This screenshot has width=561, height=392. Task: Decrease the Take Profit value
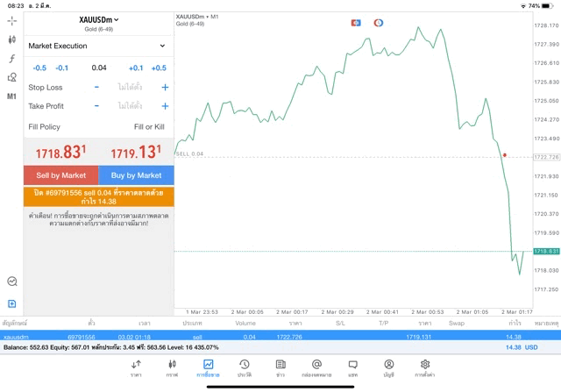coord(96,106)
